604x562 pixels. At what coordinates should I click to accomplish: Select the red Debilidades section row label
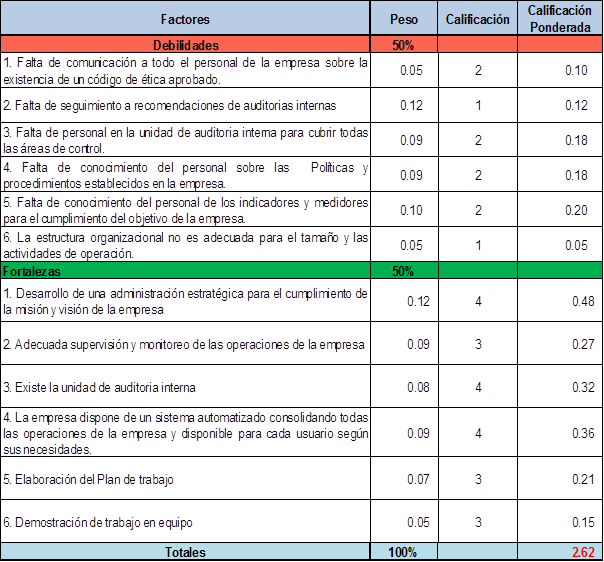[185, 45]
